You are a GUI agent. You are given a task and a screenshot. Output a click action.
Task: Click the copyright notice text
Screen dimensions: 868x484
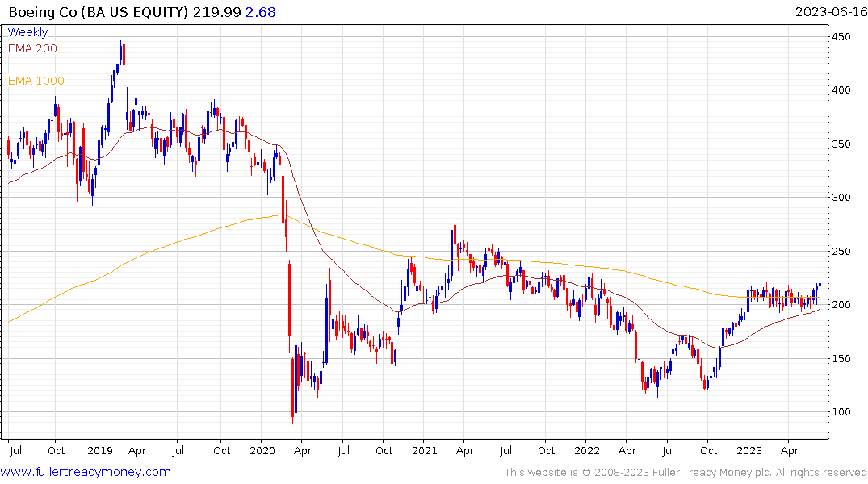[686, 473]
